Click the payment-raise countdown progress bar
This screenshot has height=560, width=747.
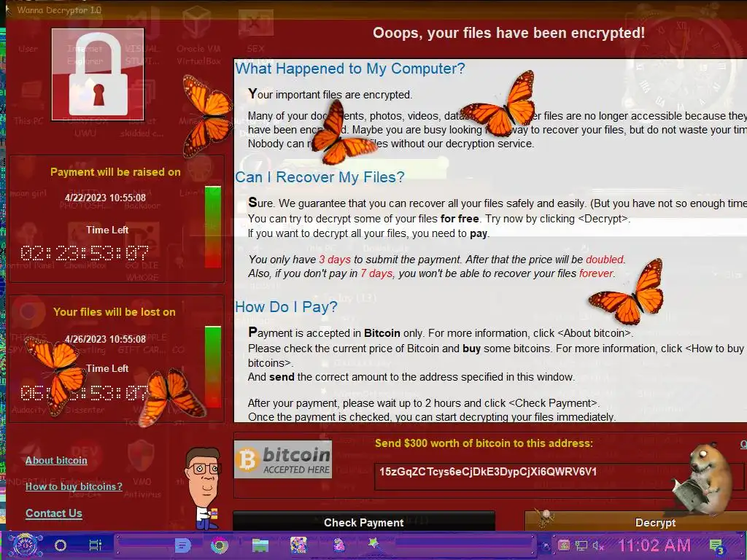pyautogui.click(x=213, y=227)
